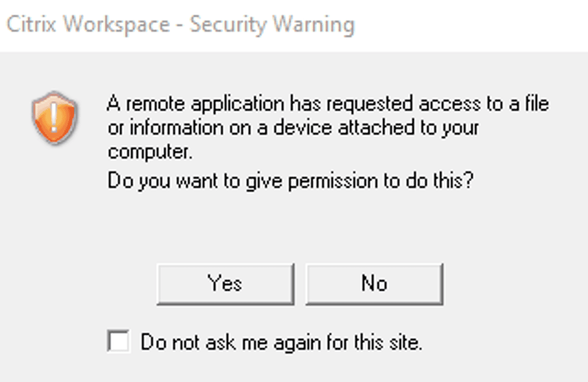Enable the 'Do not ask me again' checkbox
Image resolution: width=588 pixels, height=382 pixels.
coord(119,342)
